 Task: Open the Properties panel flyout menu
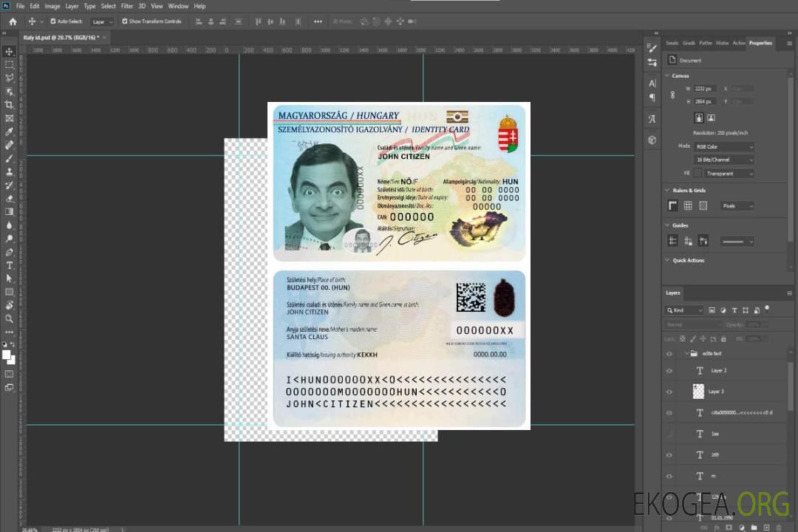789,44
